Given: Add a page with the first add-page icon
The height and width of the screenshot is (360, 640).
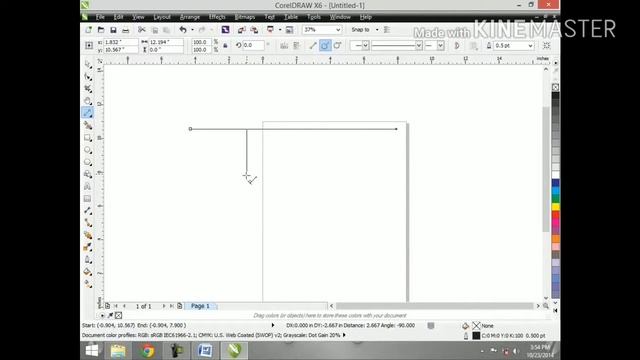Looking at the screenshot, I should (107, 306).
